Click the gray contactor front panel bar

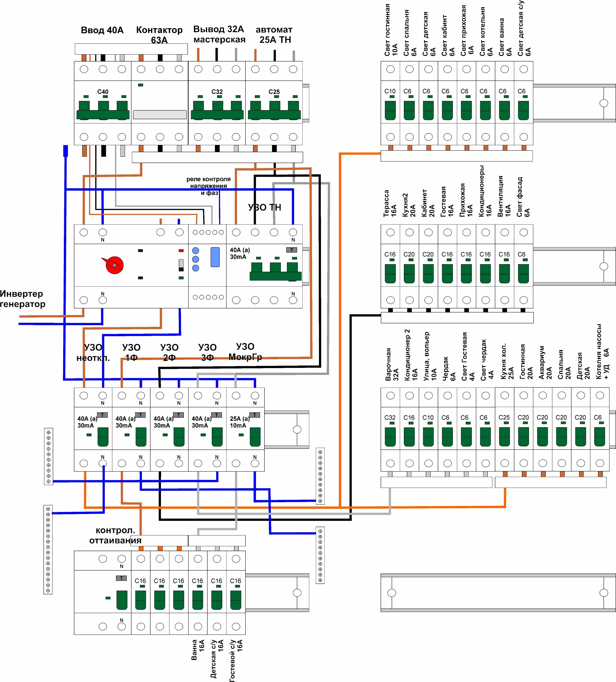[160, 115]
